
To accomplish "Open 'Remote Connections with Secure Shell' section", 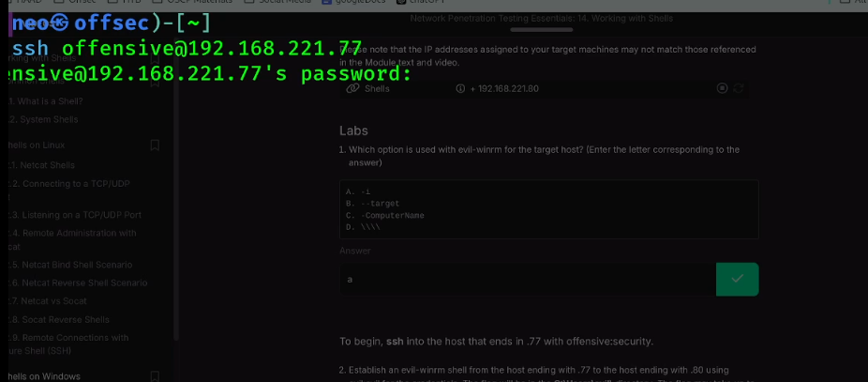I will [68, 344].
